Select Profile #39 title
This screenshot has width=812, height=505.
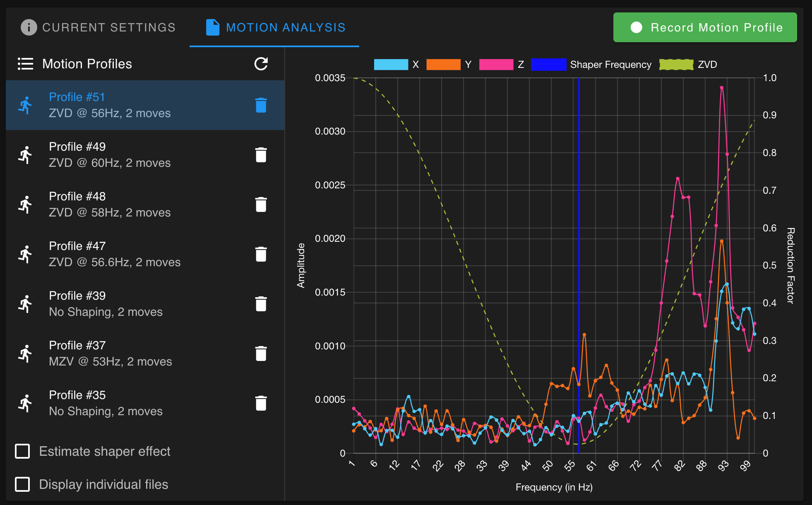77,296
